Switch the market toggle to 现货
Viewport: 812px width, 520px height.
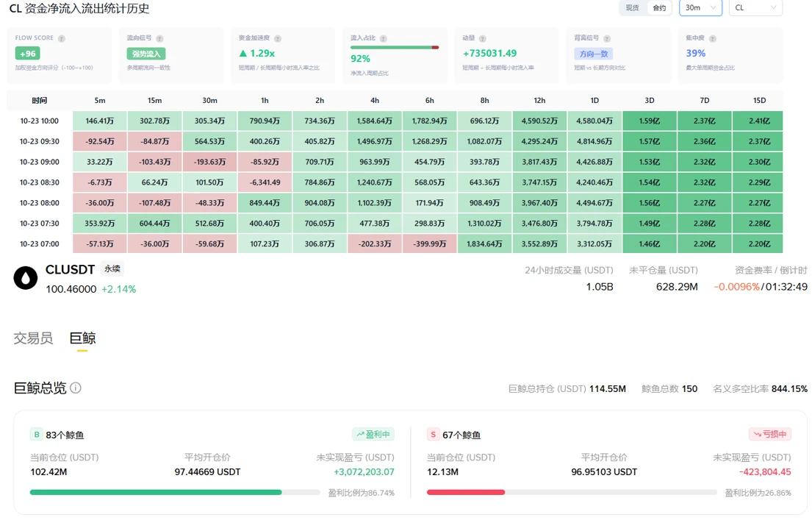pyautogui.click(x=632, y=8)
